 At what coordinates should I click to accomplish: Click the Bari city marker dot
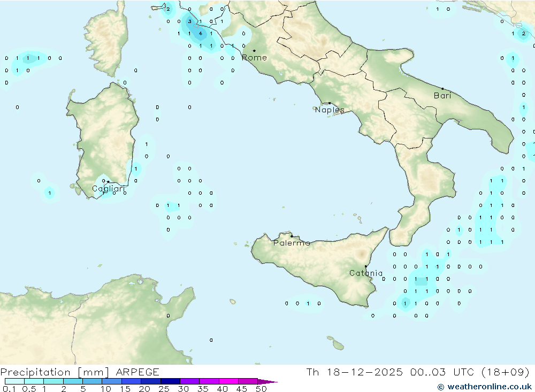442,89
